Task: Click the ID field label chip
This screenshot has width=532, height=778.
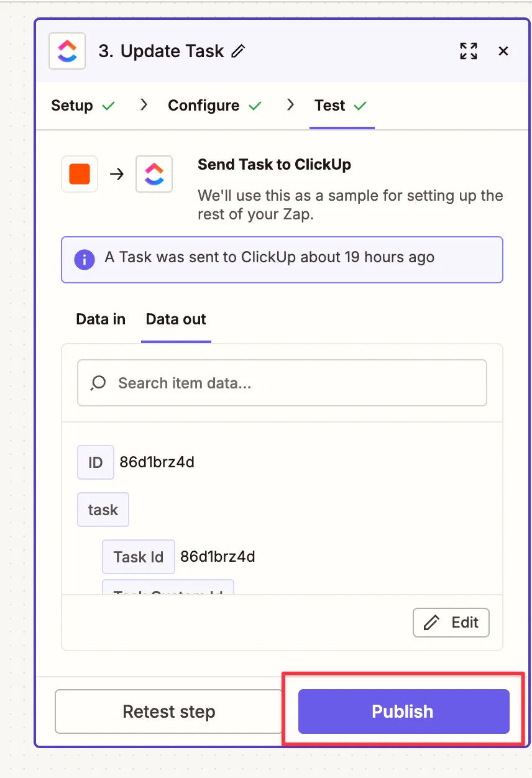Action: point(95,462)
